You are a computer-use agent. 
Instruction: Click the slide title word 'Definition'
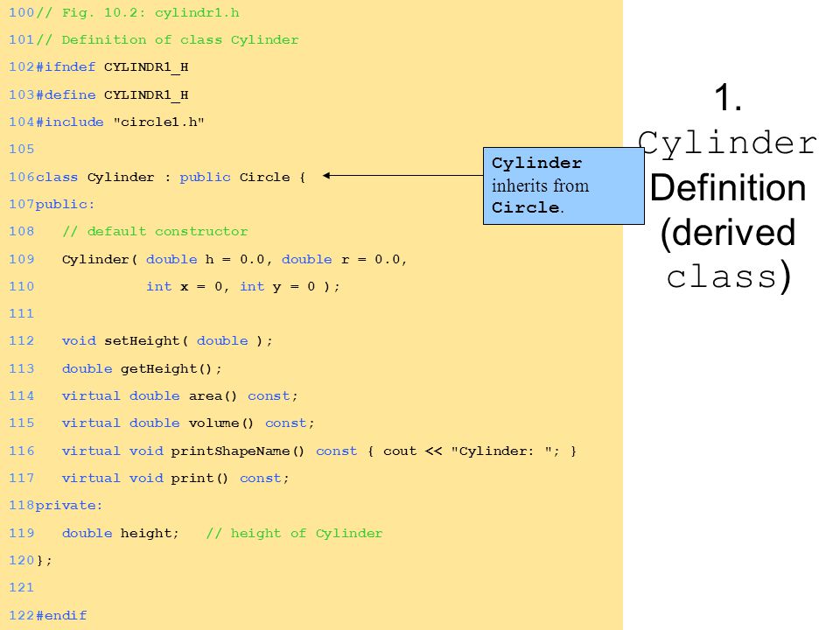727,187
